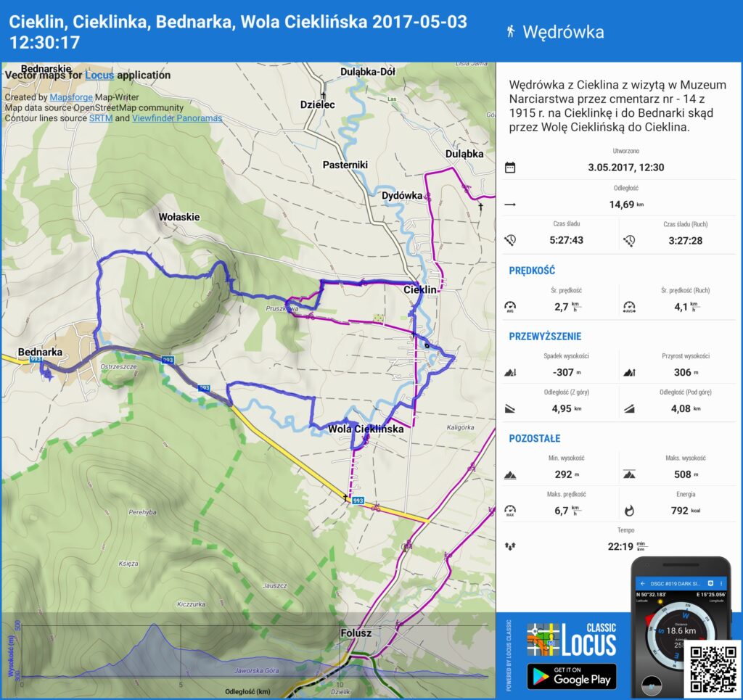Click the 993 road marker near Bednarka
Viewport: 743px width, 700px height.
coord(36,360)
